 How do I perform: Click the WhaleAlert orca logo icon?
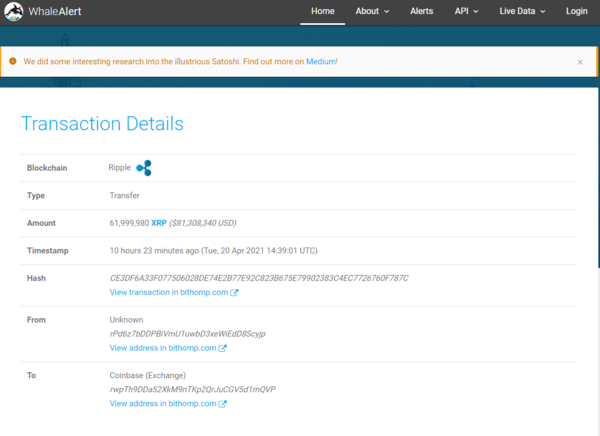[x=14, y=11]
